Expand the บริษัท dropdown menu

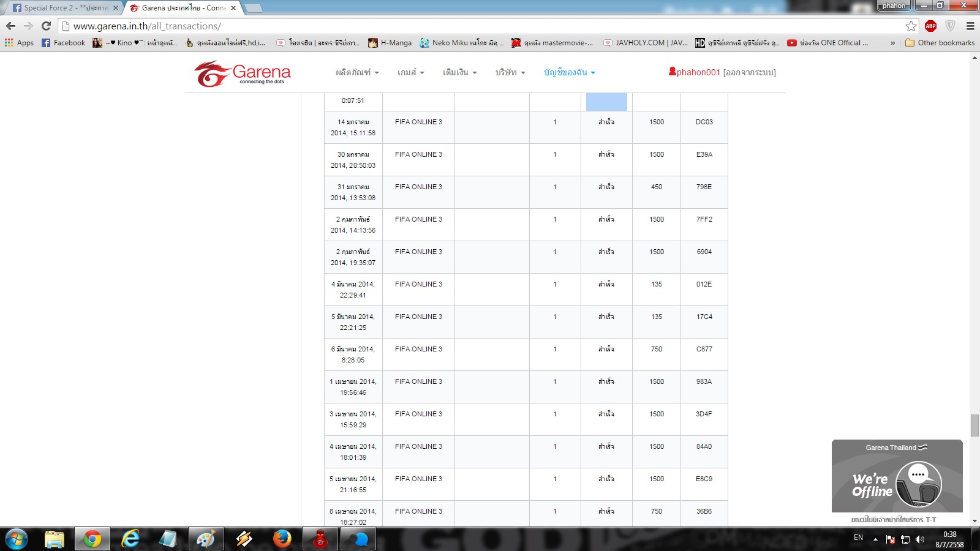click(510, 72)
